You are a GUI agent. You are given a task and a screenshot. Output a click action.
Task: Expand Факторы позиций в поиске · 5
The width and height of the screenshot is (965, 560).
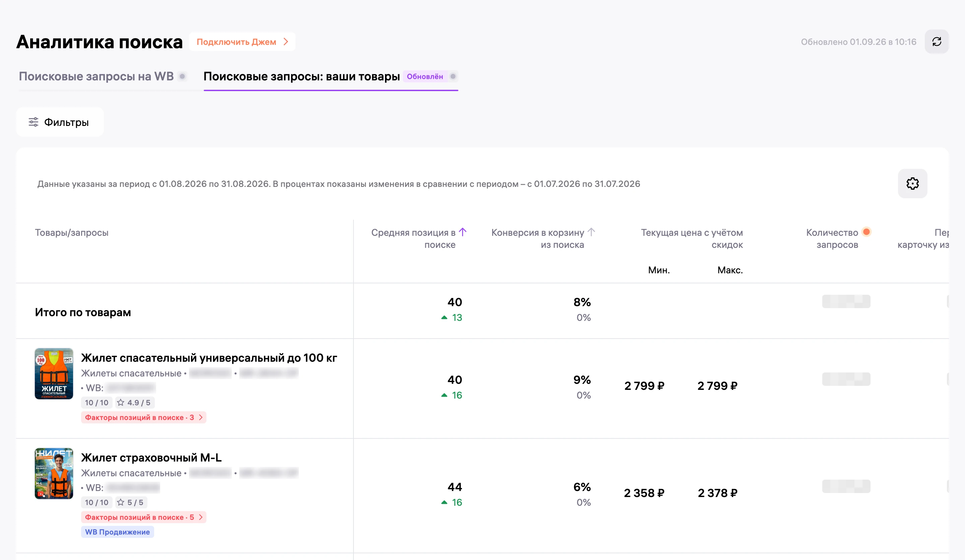click(x=144, y=517)
